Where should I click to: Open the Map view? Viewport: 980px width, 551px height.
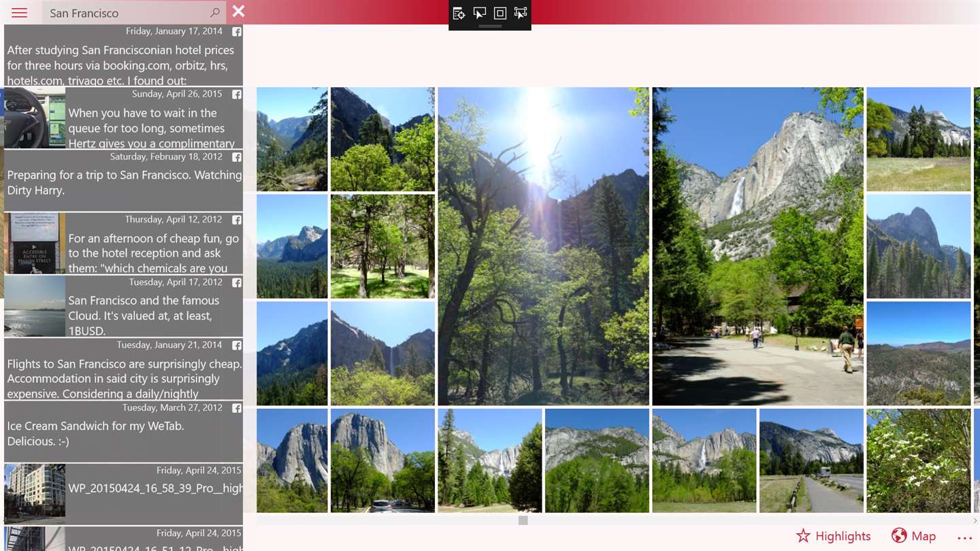913,536
